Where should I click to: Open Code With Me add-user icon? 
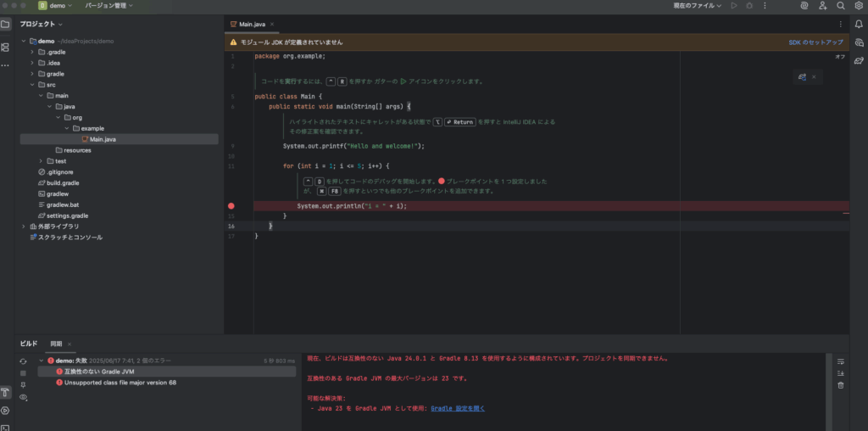click(822, 6)
